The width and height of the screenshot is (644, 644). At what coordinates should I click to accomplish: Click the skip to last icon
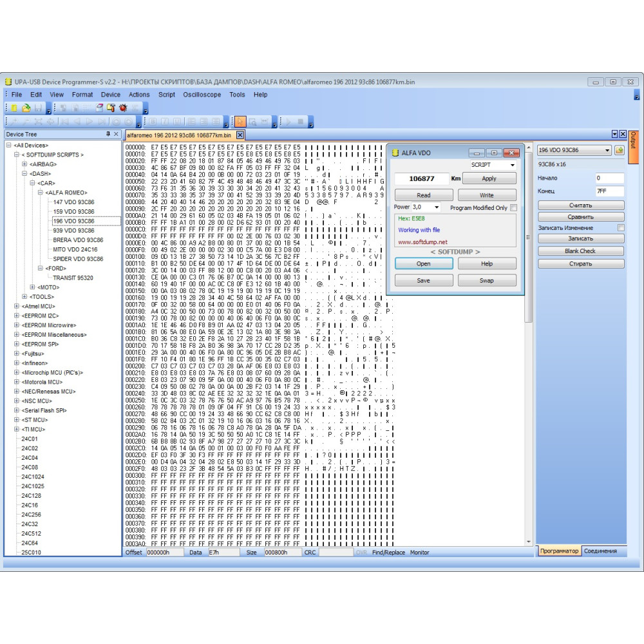[102, 122]
